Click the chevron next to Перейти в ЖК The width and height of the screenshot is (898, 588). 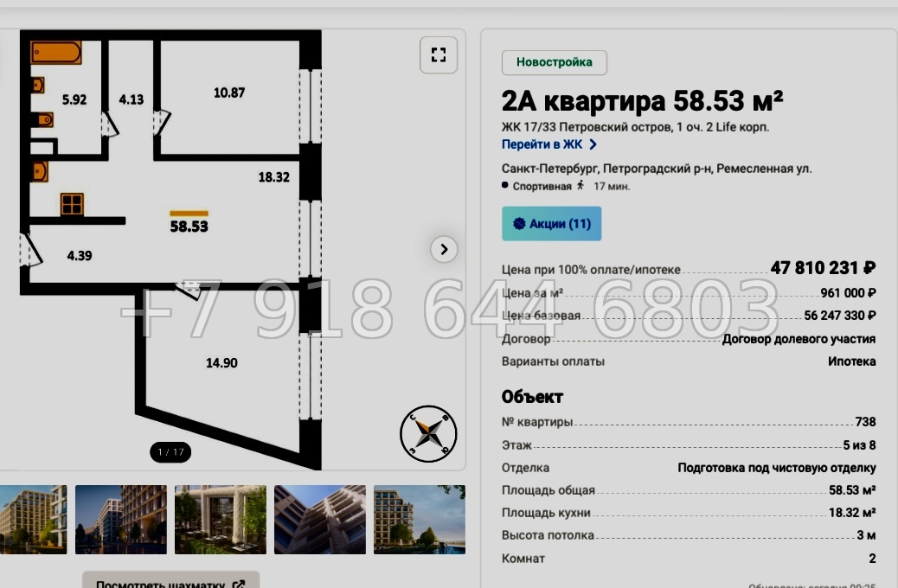coord(593,144)
